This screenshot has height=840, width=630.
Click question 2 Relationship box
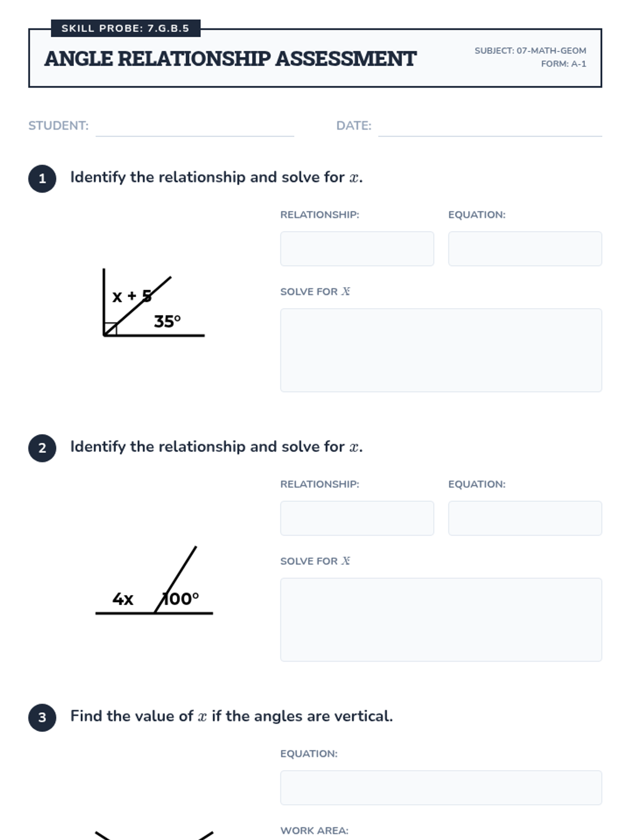click(x=357, y=518)
